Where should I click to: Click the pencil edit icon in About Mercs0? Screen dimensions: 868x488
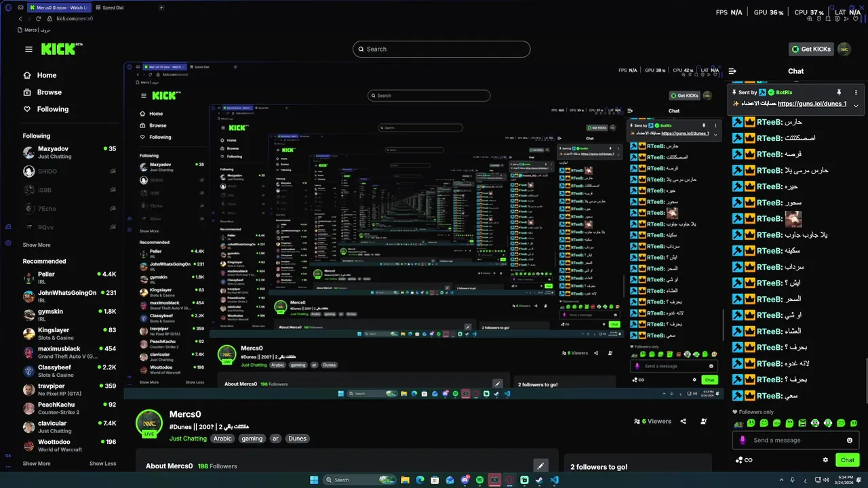540,466
